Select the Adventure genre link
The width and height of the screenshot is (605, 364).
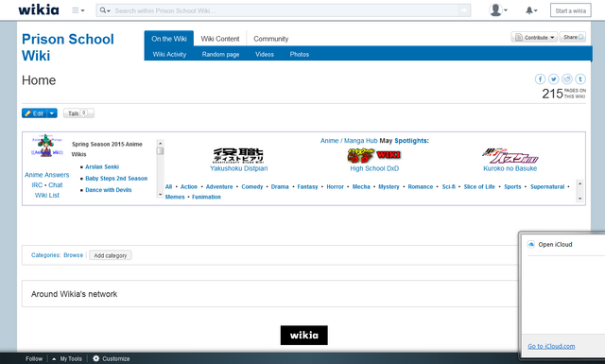click(219, 187)
